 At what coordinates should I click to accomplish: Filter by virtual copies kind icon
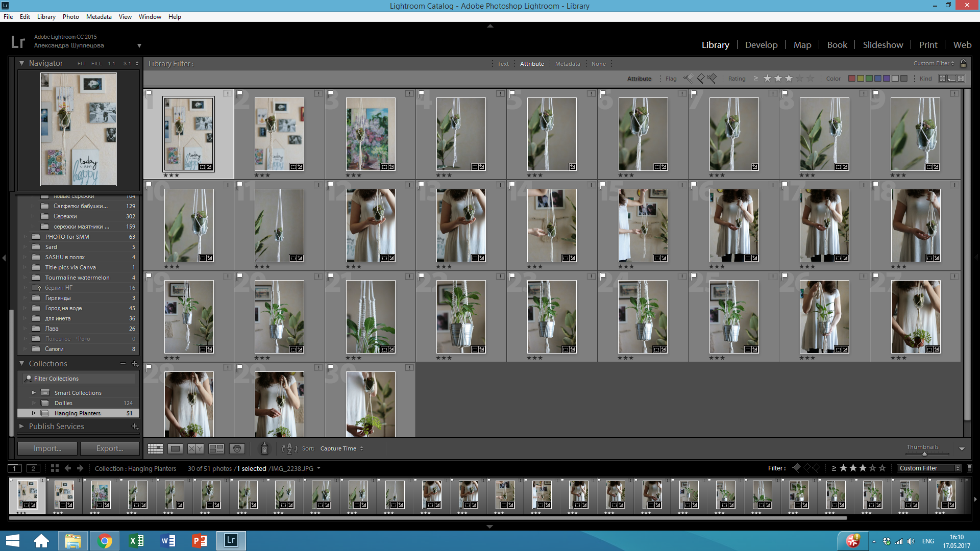tap(952, 79)
